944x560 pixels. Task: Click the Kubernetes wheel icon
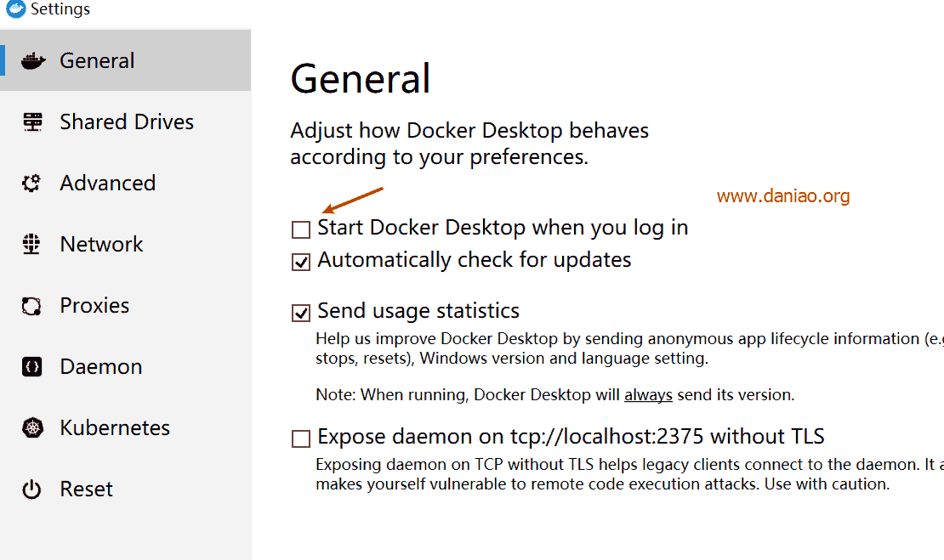pos(32,427)
